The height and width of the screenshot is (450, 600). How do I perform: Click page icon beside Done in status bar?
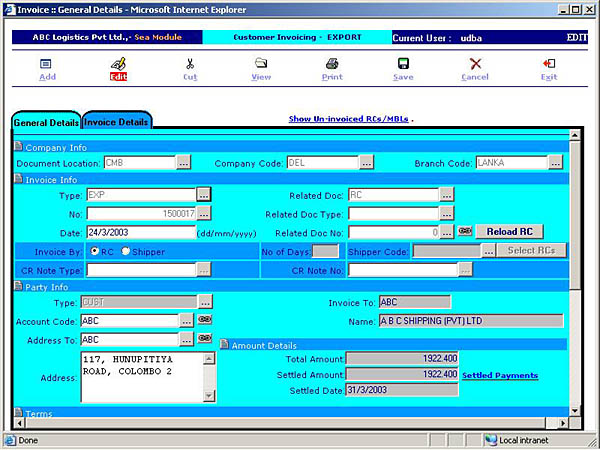coord(10,440)
